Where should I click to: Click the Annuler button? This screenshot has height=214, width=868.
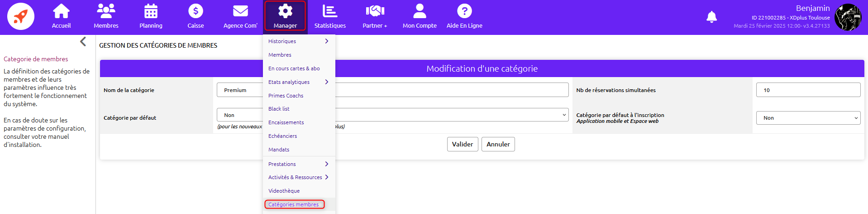tap(498, 144)
